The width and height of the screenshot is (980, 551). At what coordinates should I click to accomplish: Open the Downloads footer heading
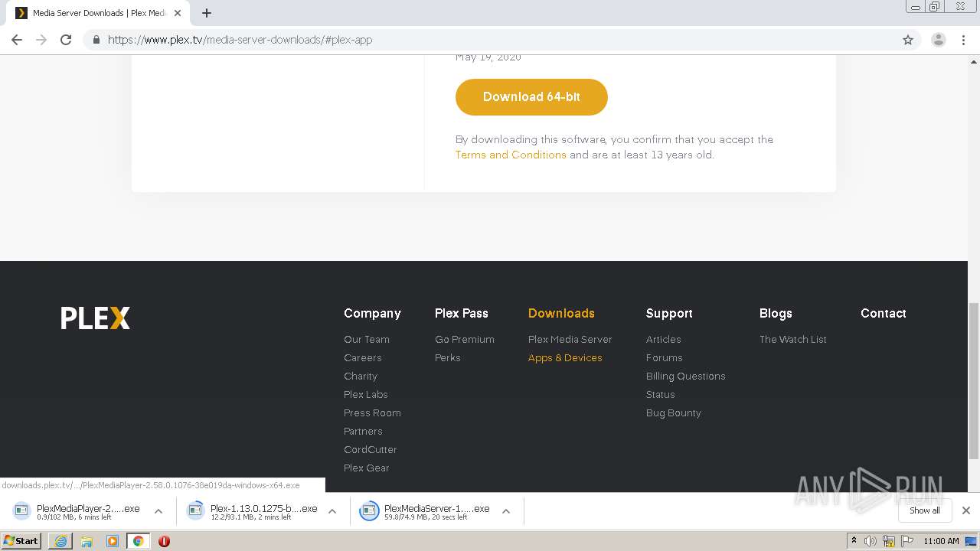561,313
